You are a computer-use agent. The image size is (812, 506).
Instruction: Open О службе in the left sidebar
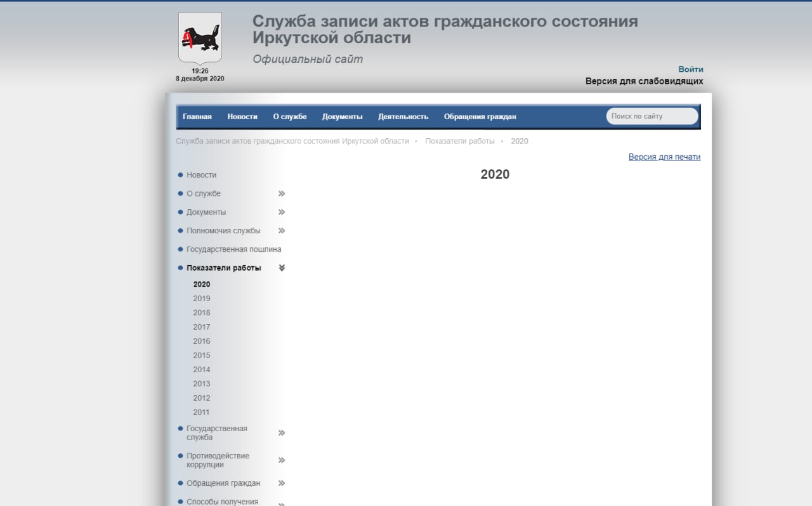click(x=204, y=193)
